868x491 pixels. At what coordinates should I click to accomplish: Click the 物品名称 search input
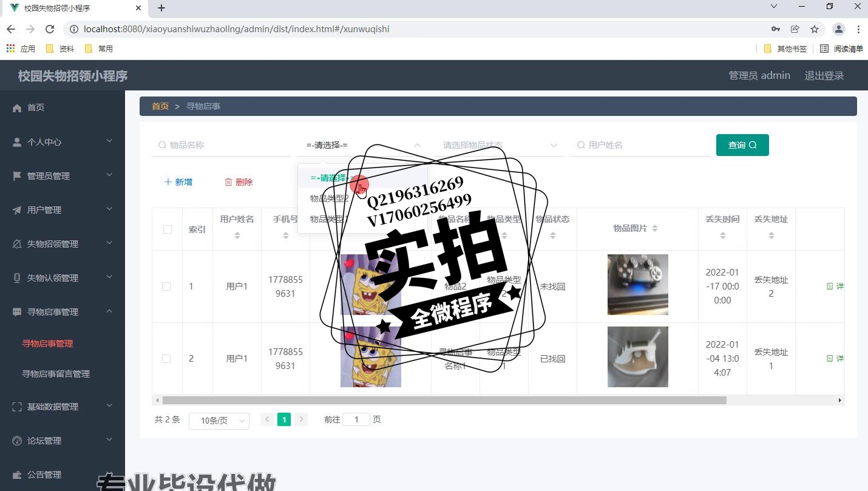(x=222, y=145)
